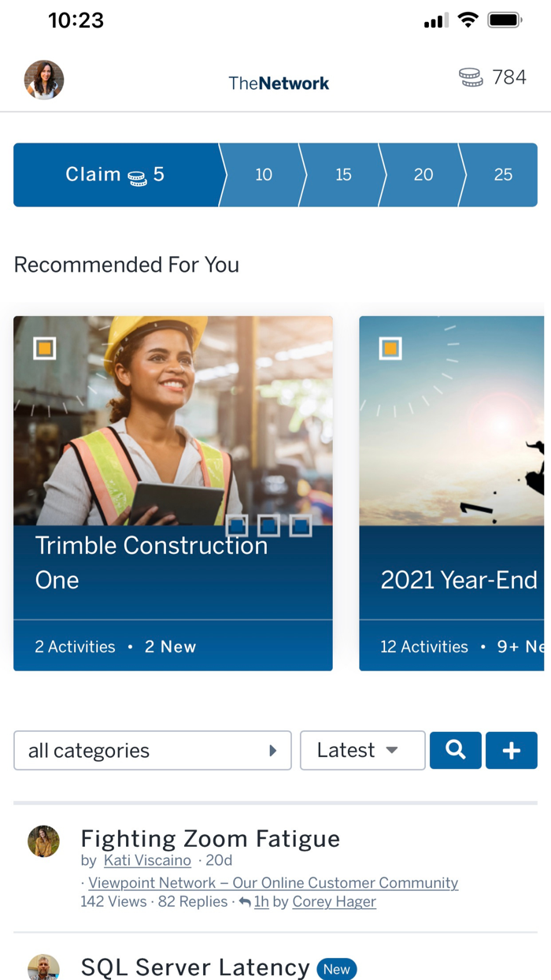Tap the coin icon in Claim button

[138, 177]
